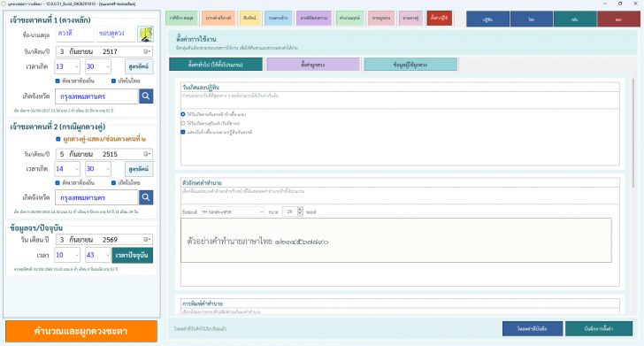Open person 1 birth minute dropdown showing 30

tap(98, 66)
